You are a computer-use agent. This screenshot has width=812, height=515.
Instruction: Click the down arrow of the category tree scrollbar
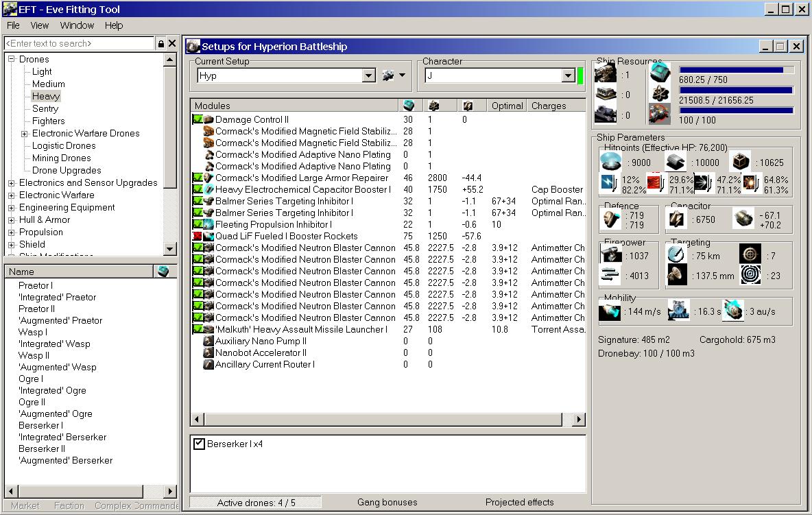tap(169, 249)
